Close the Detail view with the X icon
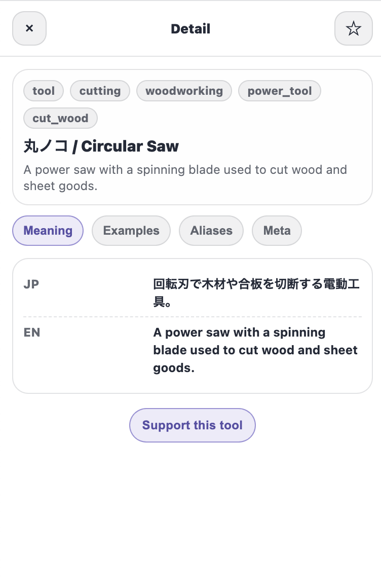The width and height of the screenshot is (381, 588). (x=29, y=28)
